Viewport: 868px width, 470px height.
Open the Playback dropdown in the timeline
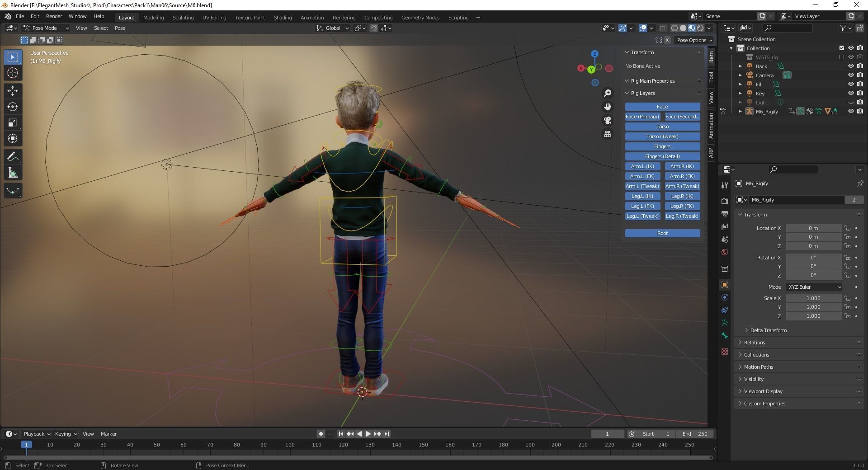point(37,434)
